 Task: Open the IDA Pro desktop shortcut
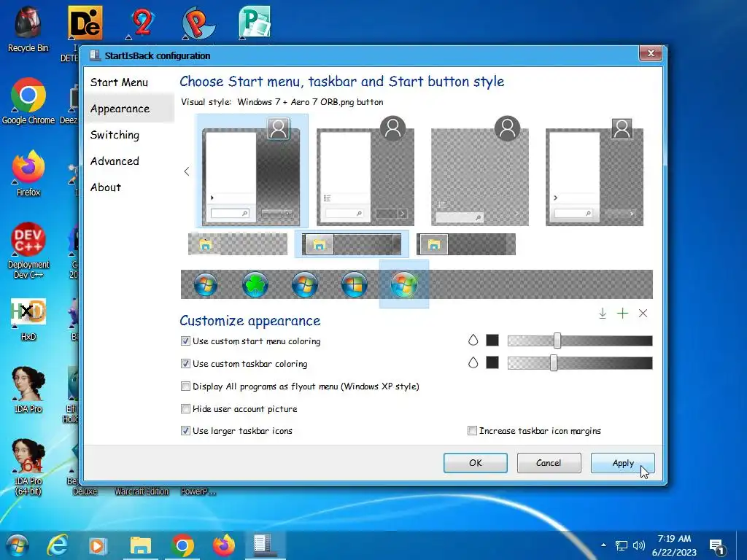(x=28, y=389)
